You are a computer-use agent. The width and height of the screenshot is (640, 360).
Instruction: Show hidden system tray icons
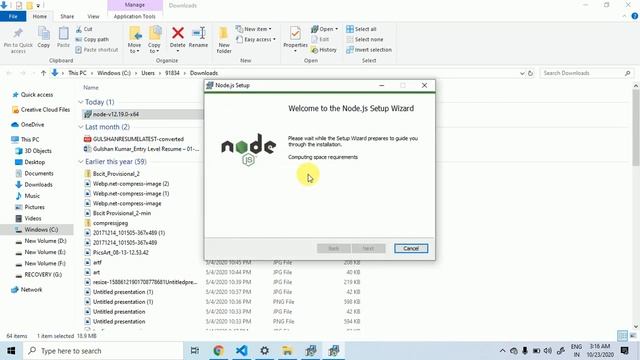tap(502, 351)
